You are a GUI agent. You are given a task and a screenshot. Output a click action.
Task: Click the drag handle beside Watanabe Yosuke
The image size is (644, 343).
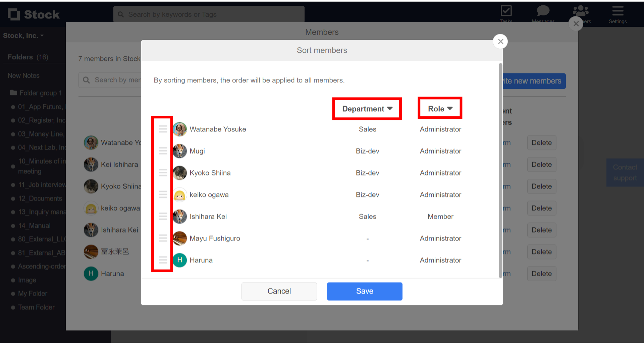(x=163, y=129)
